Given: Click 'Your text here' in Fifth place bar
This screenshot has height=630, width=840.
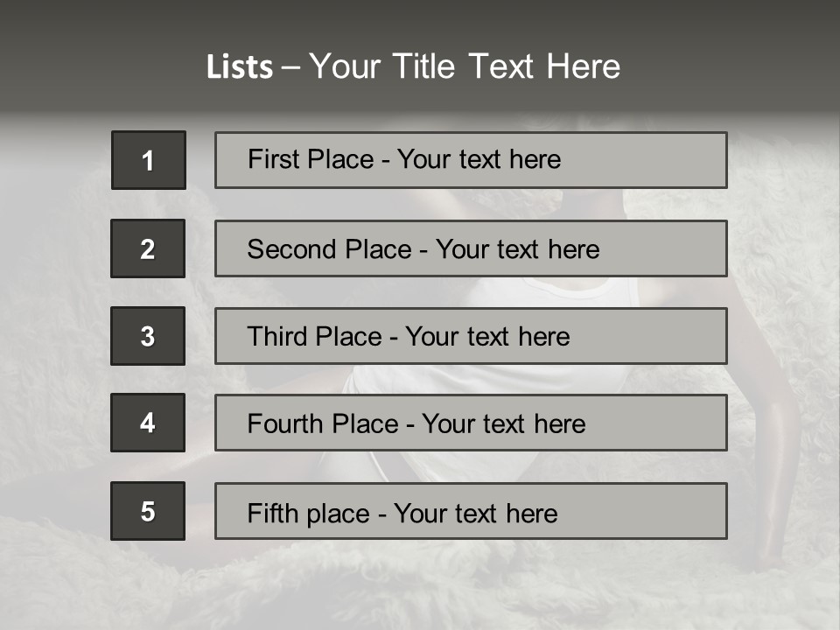Looking at the screenshot, I should (475, 513).
